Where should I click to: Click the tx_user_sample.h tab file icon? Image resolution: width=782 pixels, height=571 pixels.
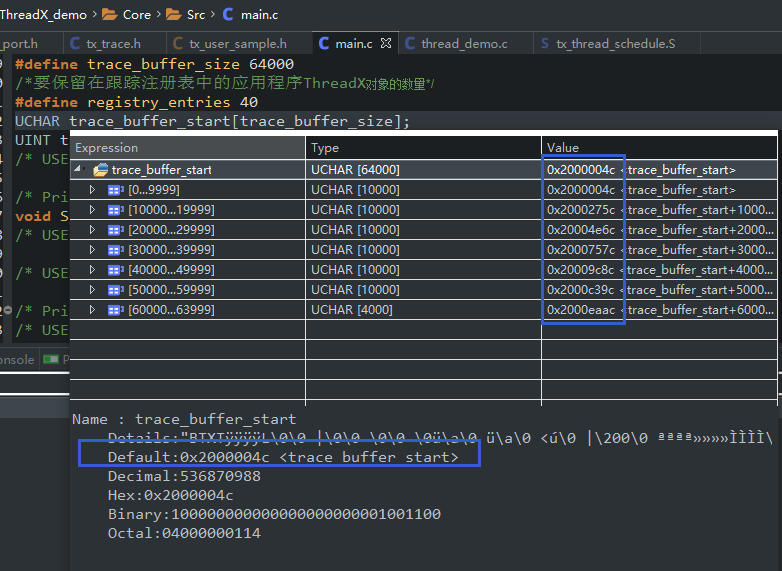[178, 43]
